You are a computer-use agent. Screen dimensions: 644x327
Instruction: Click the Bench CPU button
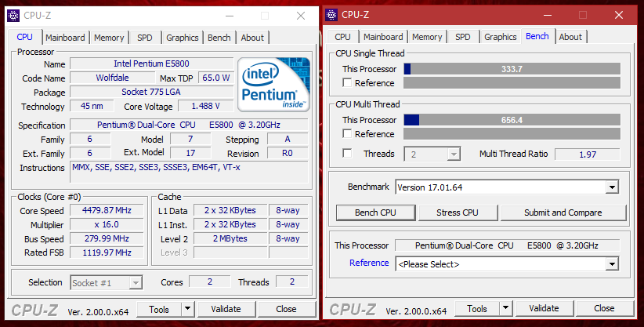click(375, 213)
